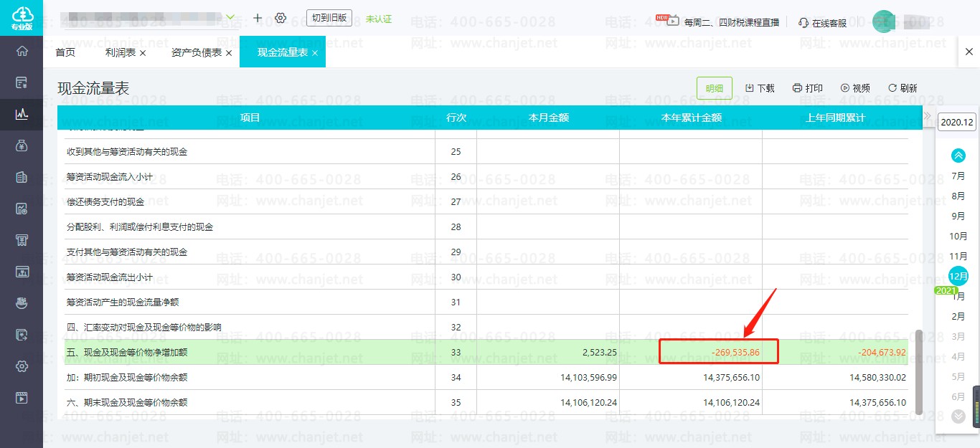Click the double-down arrow under the month list
Screen dimensions: 980x448
[958, 416]
